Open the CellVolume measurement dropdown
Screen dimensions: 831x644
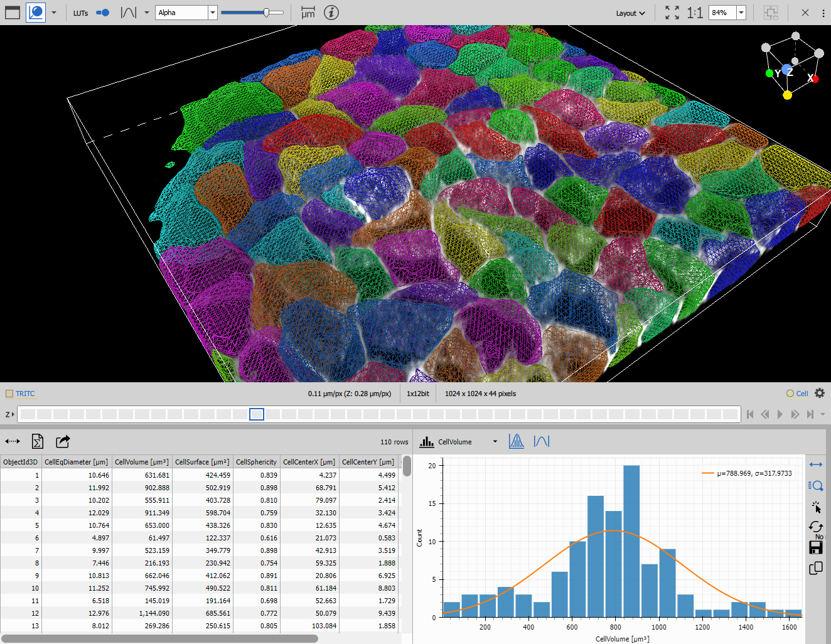click(x=495, y=441)
